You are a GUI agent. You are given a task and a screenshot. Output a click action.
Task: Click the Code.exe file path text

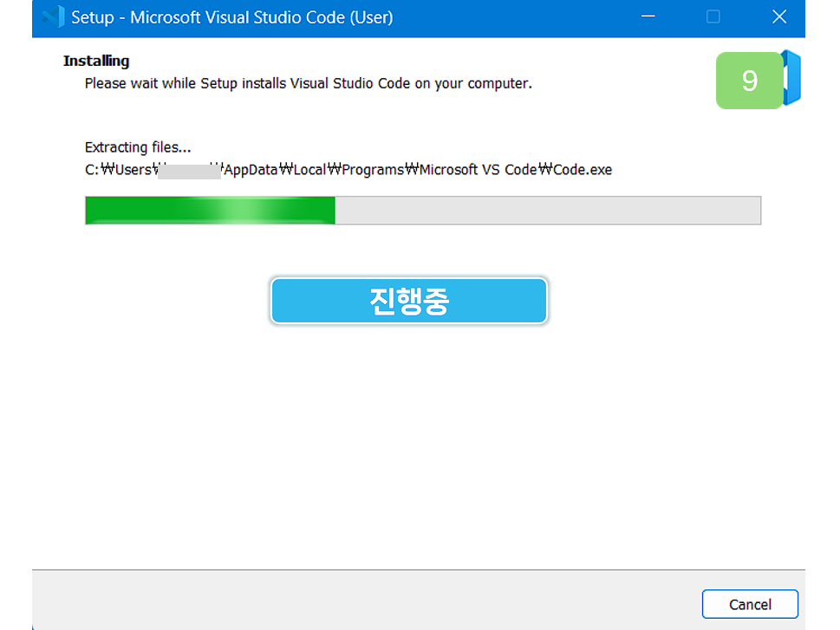click(348, 170)
